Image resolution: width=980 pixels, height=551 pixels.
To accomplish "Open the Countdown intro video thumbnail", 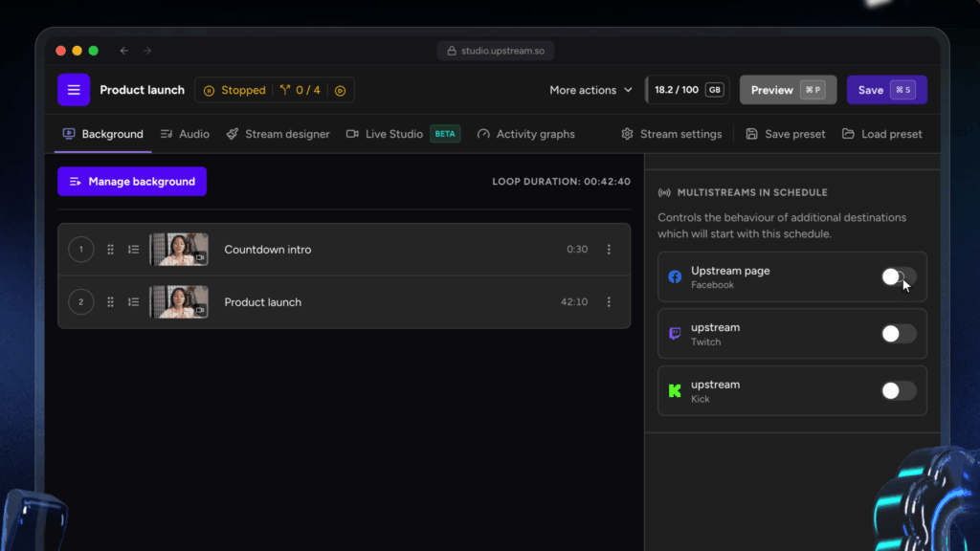I will pyautogui.click(x=179, y=250).
